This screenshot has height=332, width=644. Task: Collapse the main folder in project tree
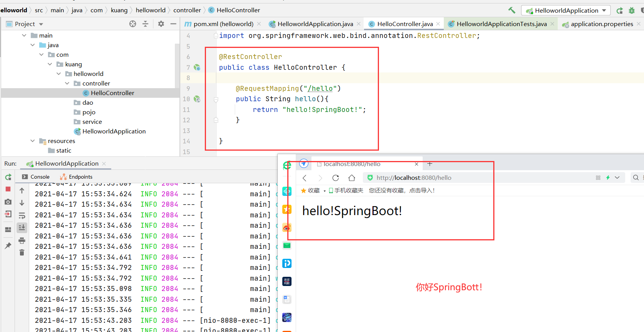click(x=24, y=35)
